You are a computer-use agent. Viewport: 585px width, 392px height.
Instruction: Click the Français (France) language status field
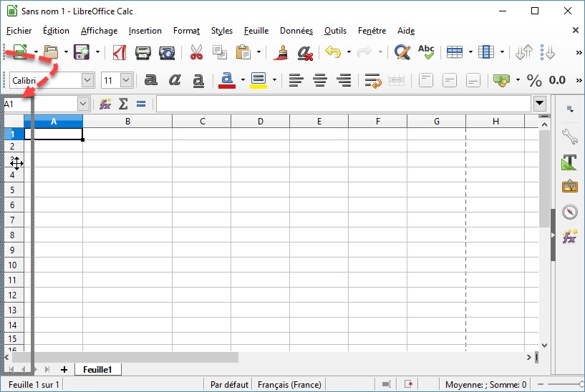point(288,385)
